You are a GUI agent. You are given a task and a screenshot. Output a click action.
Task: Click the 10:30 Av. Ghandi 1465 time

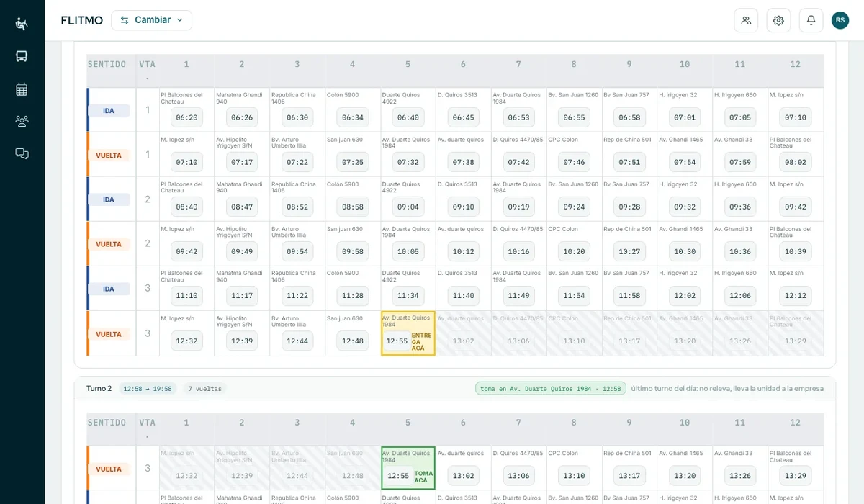pos(685,251)
